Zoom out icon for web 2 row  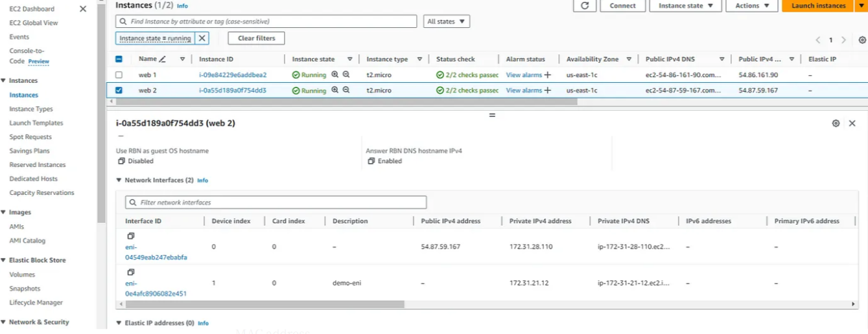(x=346, y=90)
